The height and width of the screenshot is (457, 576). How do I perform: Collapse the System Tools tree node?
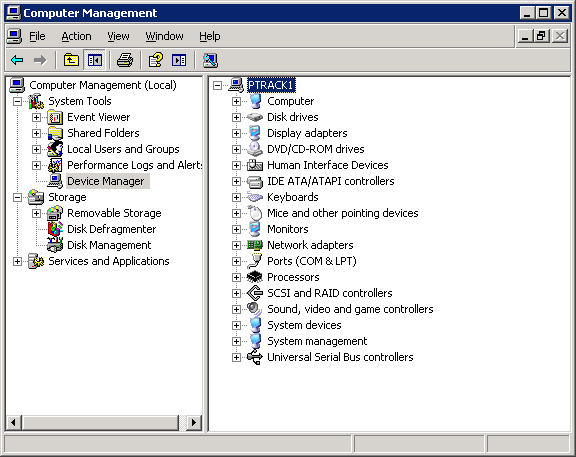[x=17, y=101]
